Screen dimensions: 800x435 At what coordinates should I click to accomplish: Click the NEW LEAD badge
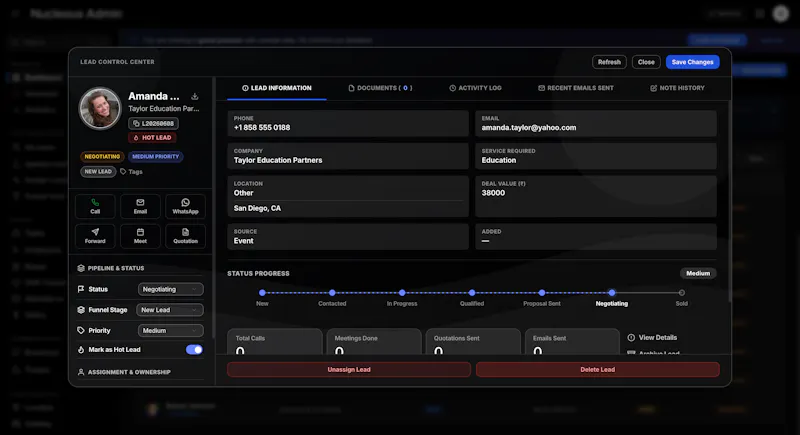[x=98, y=172]
